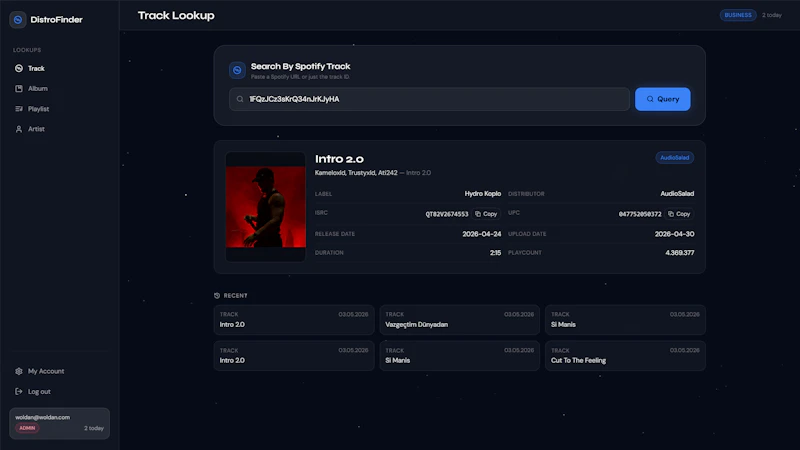
Task: Open recent track Cut To The Feeling
Action: [625, 356]
